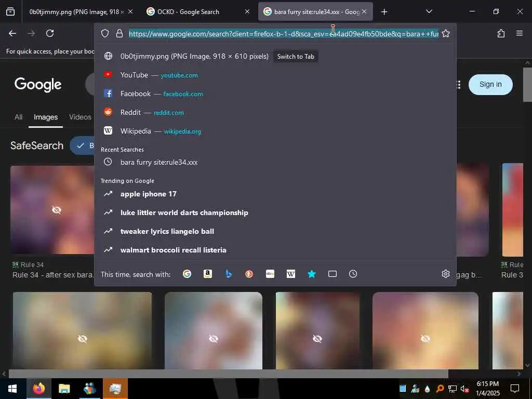Switch to the 0b0tjimmy.png tab
This screenshot has height=399, width=532.
76,12
